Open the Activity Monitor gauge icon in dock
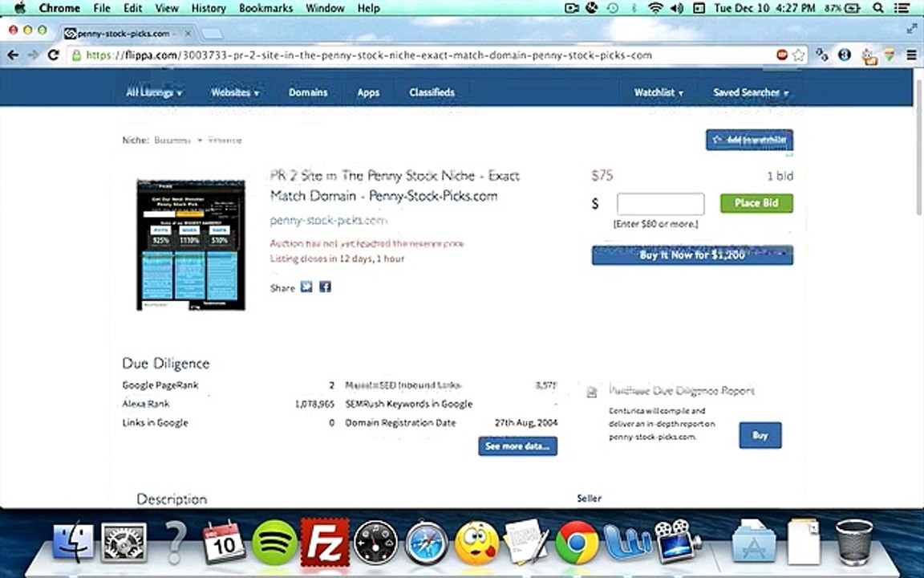 [x=375, y=541]
